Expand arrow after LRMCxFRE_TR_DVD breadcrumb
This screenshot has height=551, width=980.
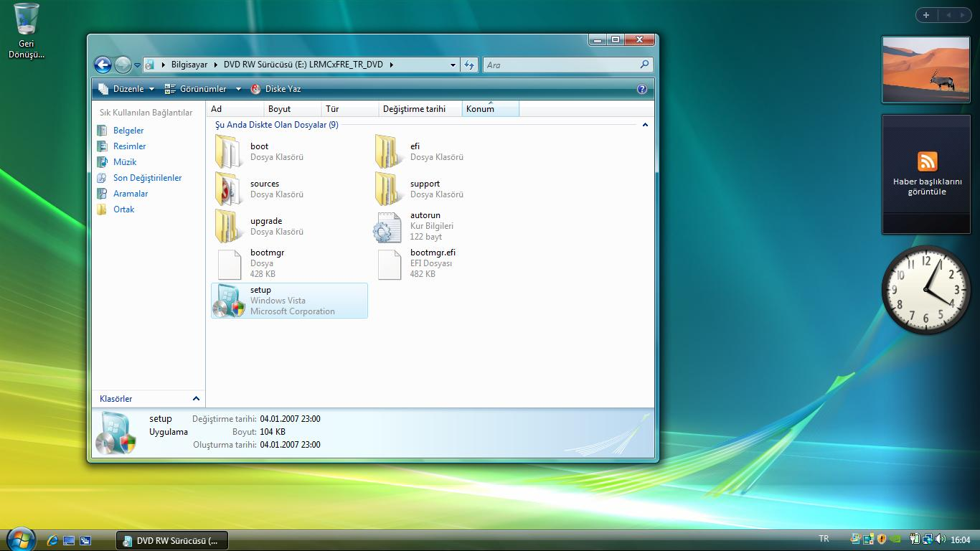pyautogui.click(x=391, y=65)
